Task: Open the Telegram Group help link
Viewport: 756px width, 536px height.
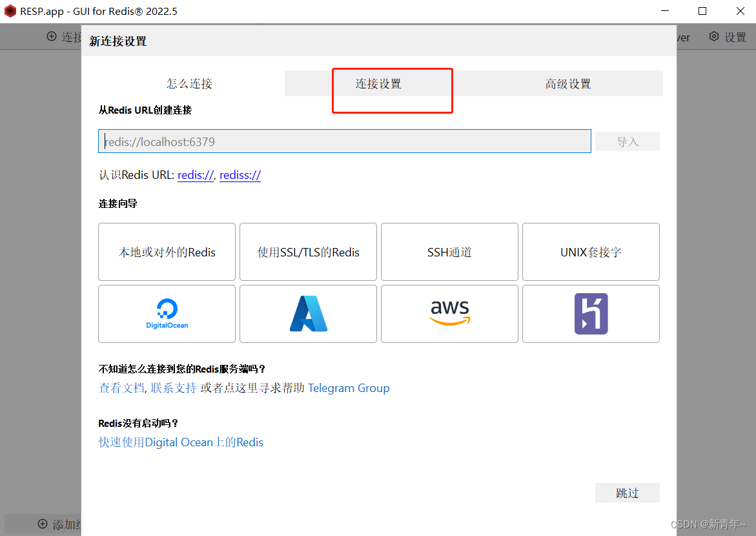Action: 349,388
